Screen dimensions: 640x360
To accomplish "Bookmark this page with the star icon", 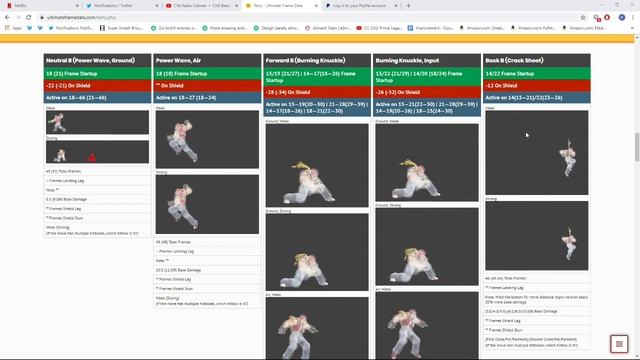I will pos(583,18).
